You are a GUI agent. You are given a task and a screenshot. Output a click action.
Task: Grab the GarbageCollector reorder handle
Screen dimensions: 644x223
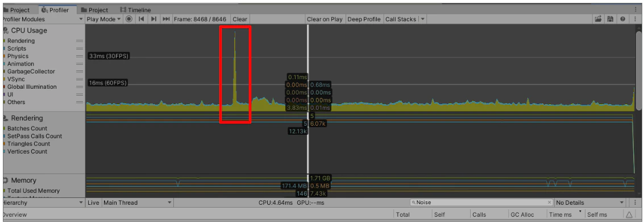pyautogui.click(x=80, y=72)
